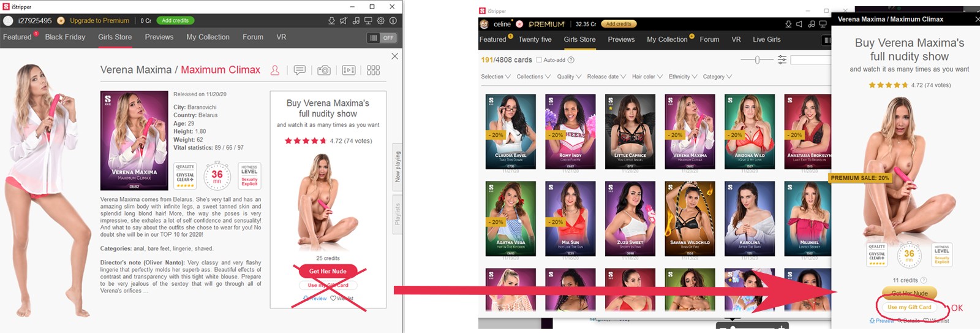Open the Release date dropdown
980x333 pixels.
(x=606, y=77)
